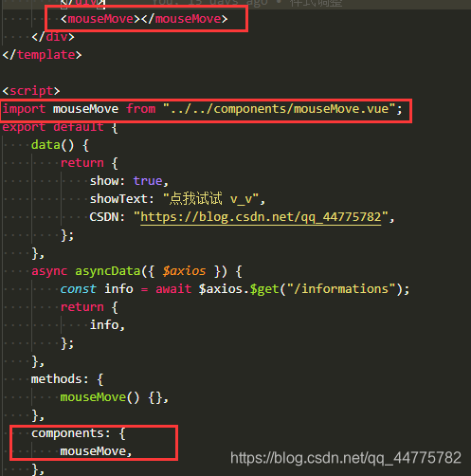471x476 pixels.
Task: Click the opening mouseMove tag in template
Action: [x=100, y=19]
